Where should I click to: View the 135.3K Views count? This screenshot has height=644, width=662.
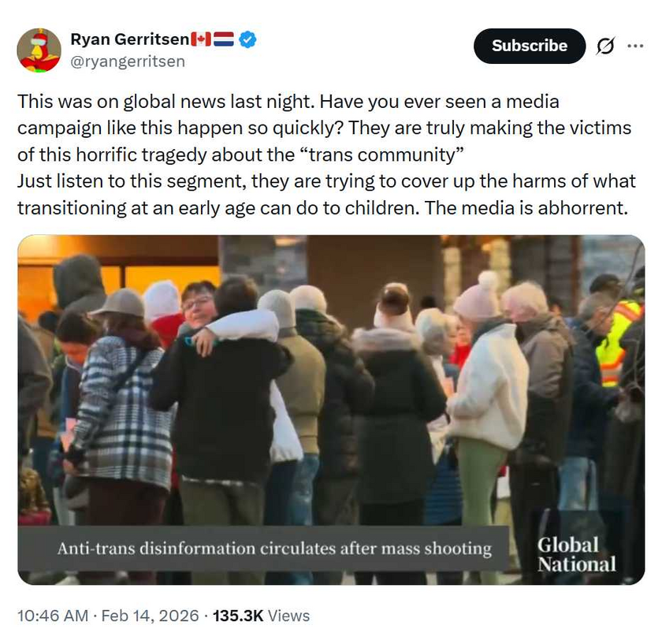pos(261,616)
